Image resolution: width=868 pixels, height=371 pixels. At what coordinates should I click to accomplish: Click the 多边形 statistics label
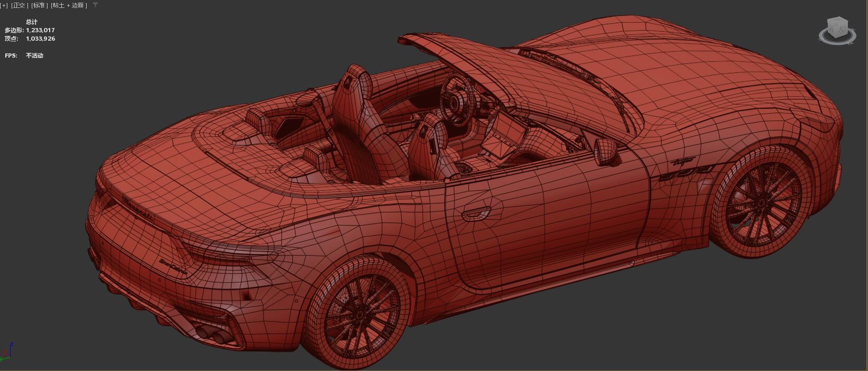click(14, 30)
